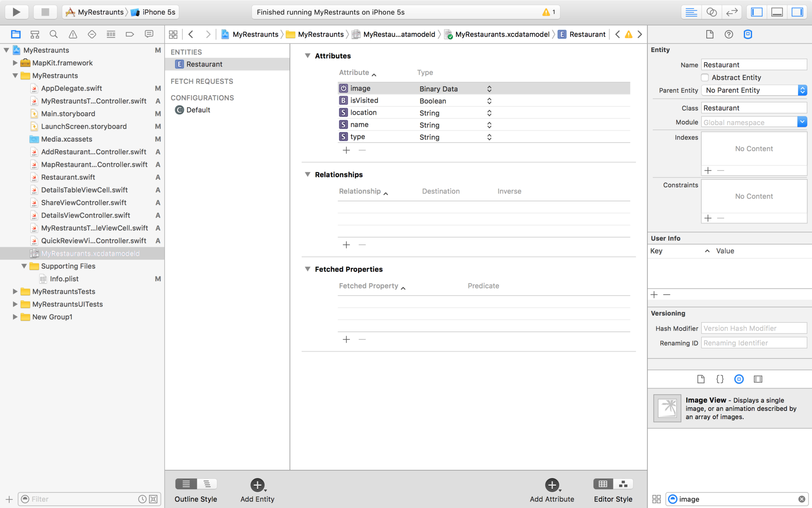Stop the running app

pos(45,12)
